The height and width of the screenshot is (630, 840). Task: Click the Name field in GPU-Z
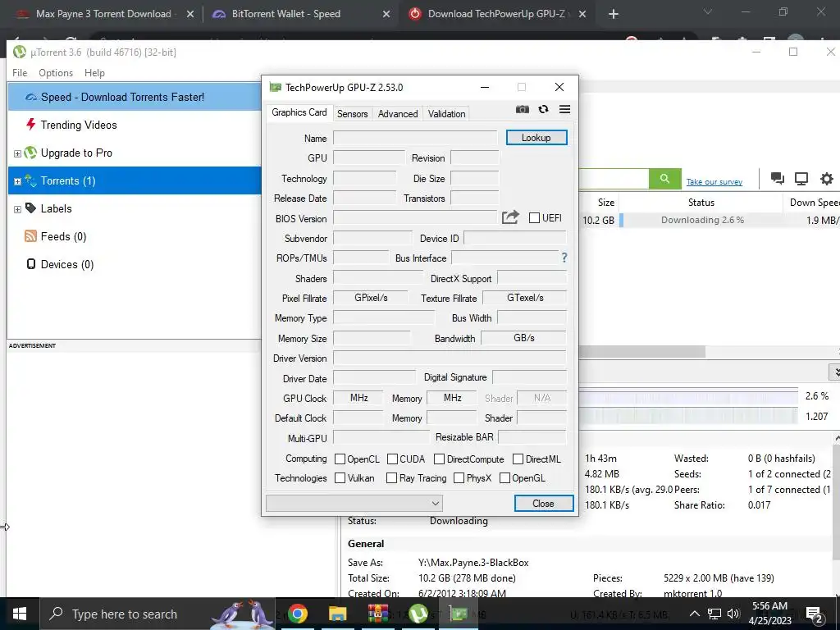(415, 138)
